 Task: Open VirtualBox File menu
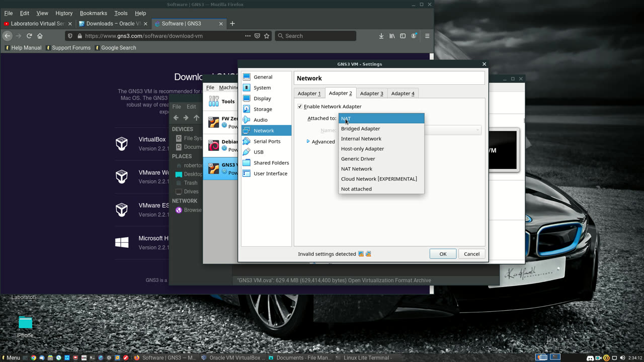tap(210, 87)
